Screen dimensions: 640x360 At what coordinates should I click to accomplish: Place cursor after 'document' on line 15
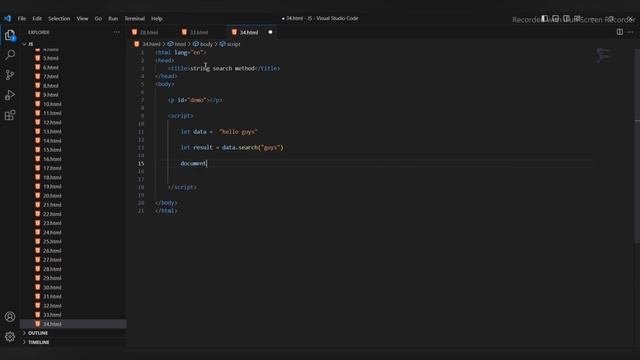click(x=207, y=164)
